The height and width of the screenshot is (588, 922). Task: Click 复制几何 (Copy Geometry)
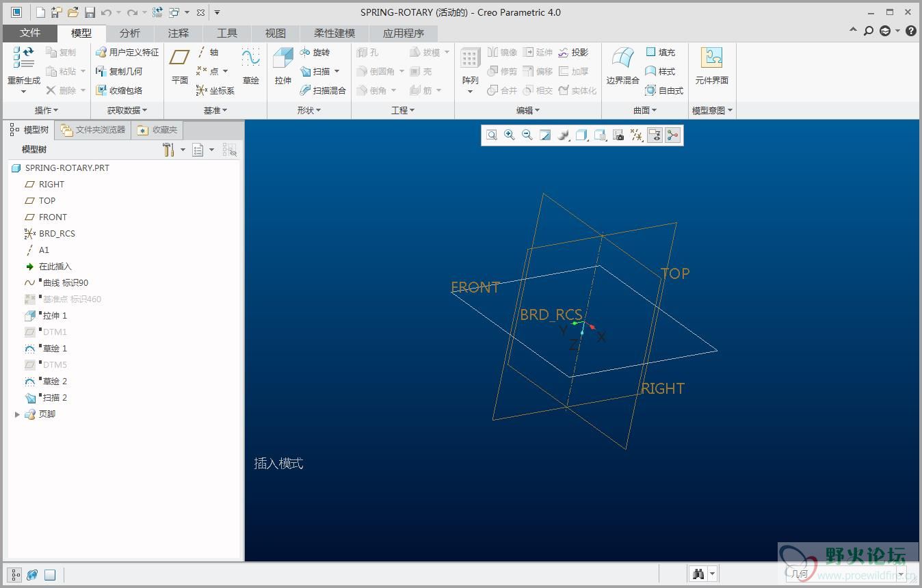coord(119,71)
